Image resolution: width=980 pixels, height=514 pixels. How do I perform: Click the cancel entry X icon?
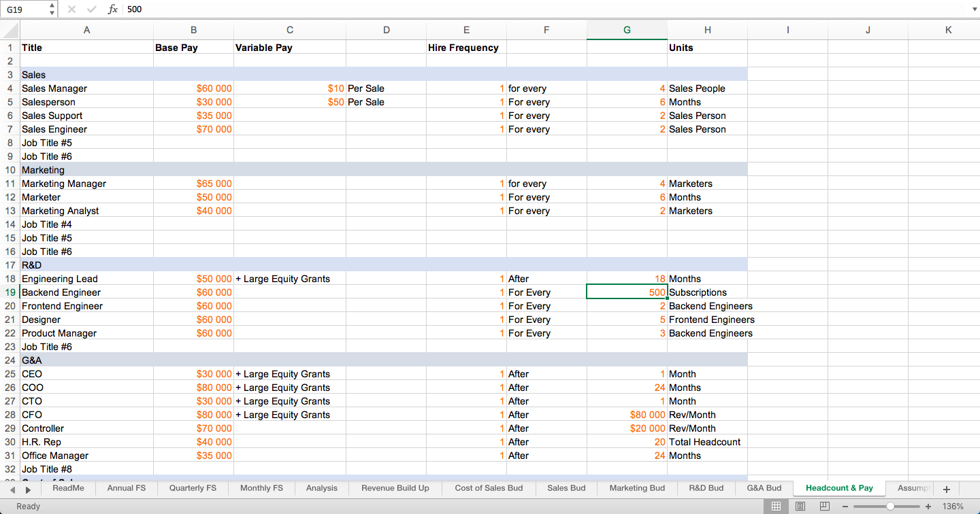[x=72, y=10]
